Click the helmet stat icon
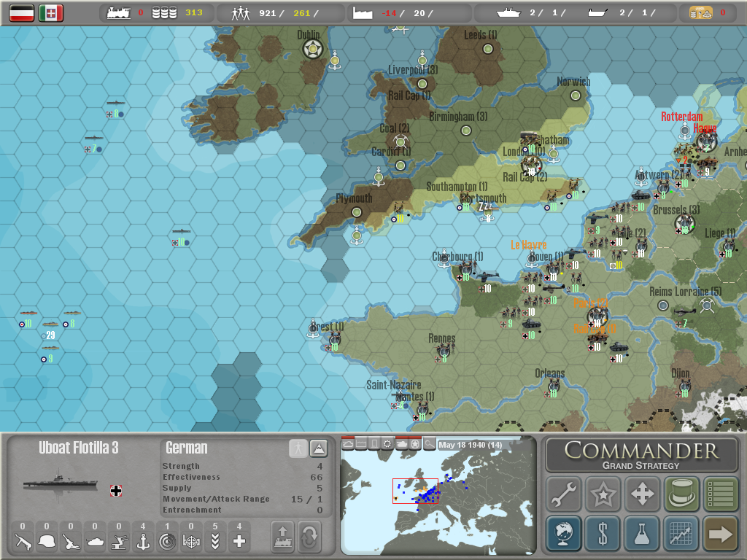The width and height of the screenshot is (747, 560). (x=47, y=542)
